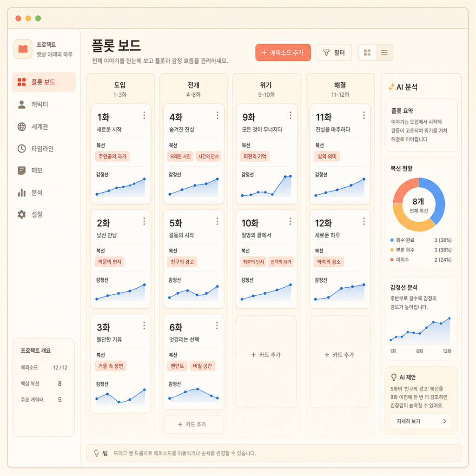Click the 팁 lightbulb icon at bottom
The image size is (476, 476).
click(x=97, y=453)
